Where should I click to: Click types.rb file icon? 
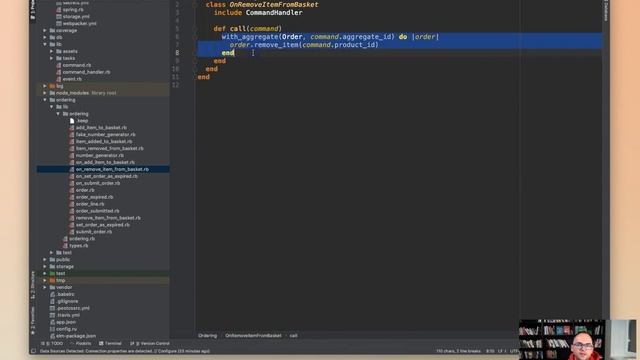click(x=65, y=246)
